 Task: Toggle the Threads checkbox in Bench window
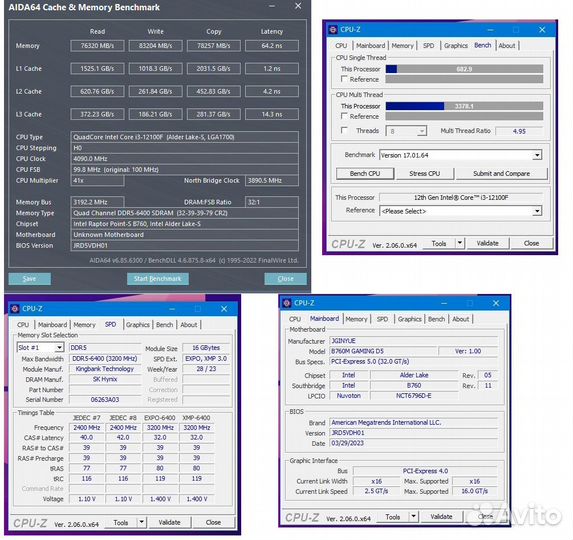344,130
